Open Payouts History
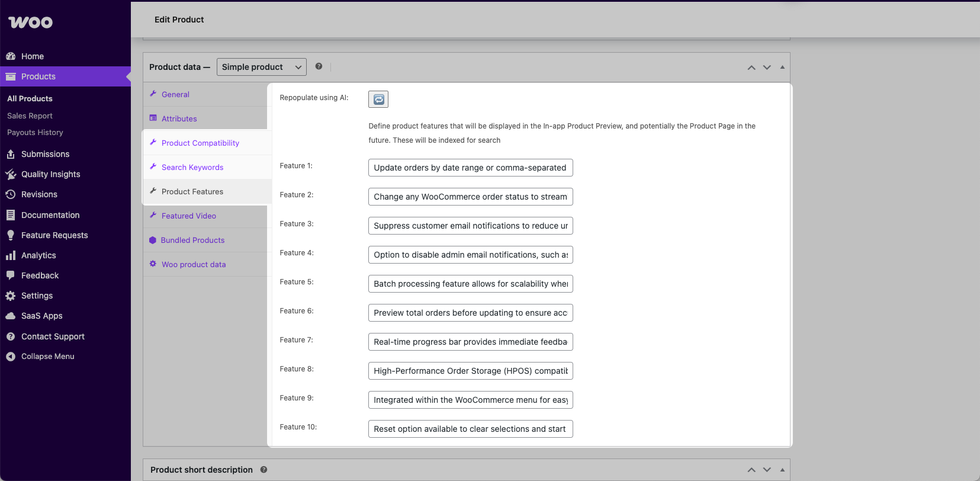The width and height of the screenshot is (980, 481). [35, 132]
